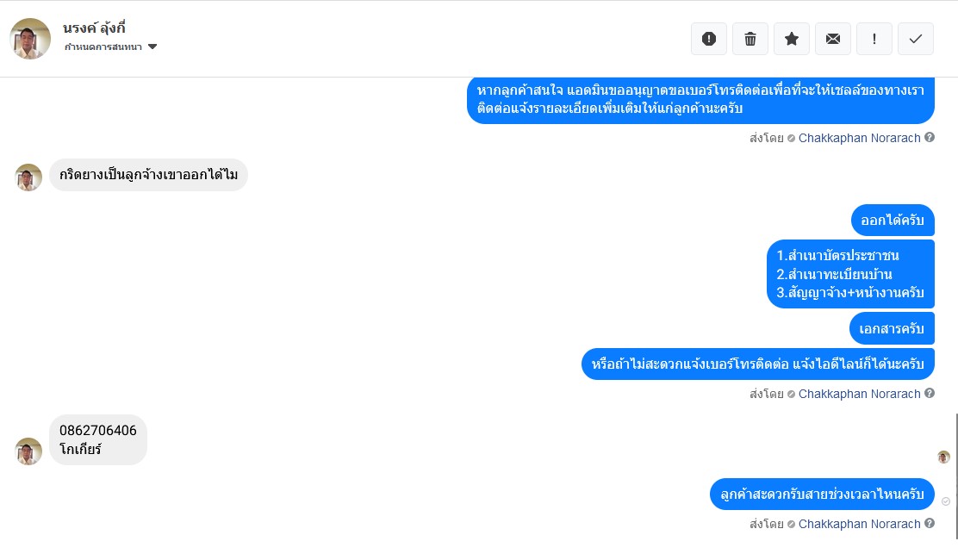Open Chakkaphan Norarach link under the first message
The height and width of the screenshot is (560, 958).
click(x=859, y=137)
